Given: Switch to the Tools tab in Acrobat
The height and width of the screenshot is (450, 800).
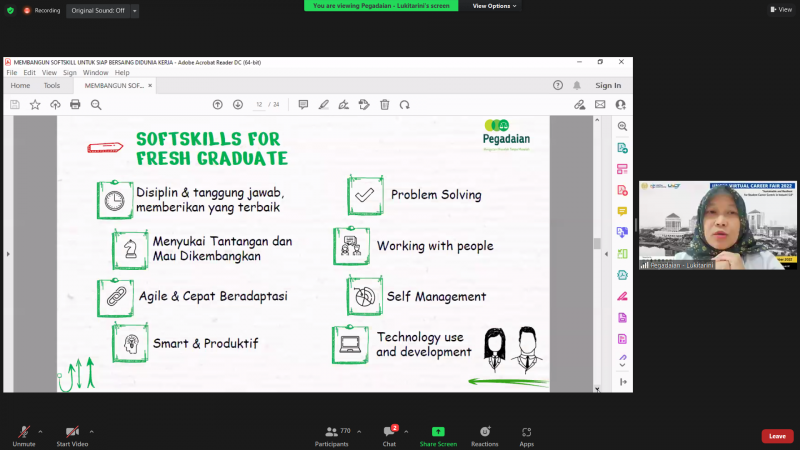Looking at the screenshot, I should pyautogui.click(x=51, y=86).
